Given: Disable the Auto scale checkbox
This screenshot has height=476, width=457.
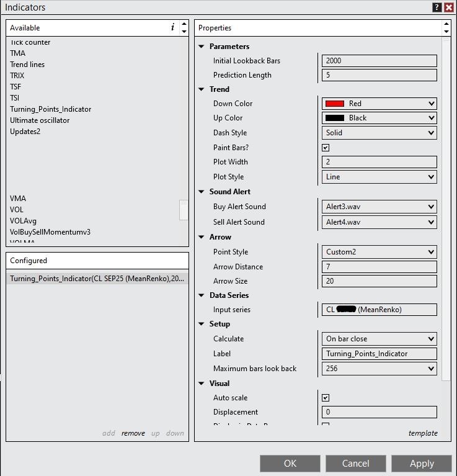Looking at the screenshot, I should click(x=326, y=398).
